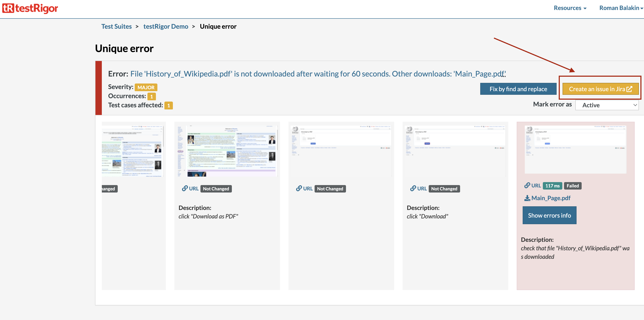Image resolution: width=644 pixels, height=320 pixels.
Task: Go to Test Suites breadcrumb
Action: click(x=116, y=26)
